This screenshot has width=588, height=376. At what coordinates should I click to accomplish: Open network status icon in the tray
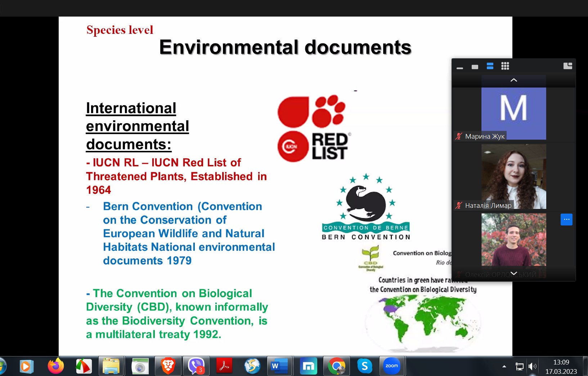[520, 367]
